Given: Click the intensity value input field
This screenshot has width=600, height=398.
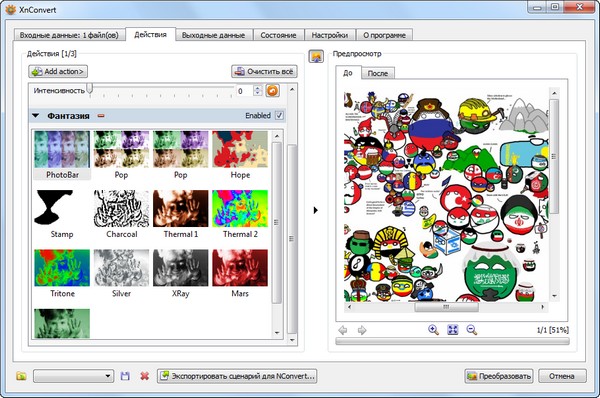Looking at the screenshot, I should 245,91.
